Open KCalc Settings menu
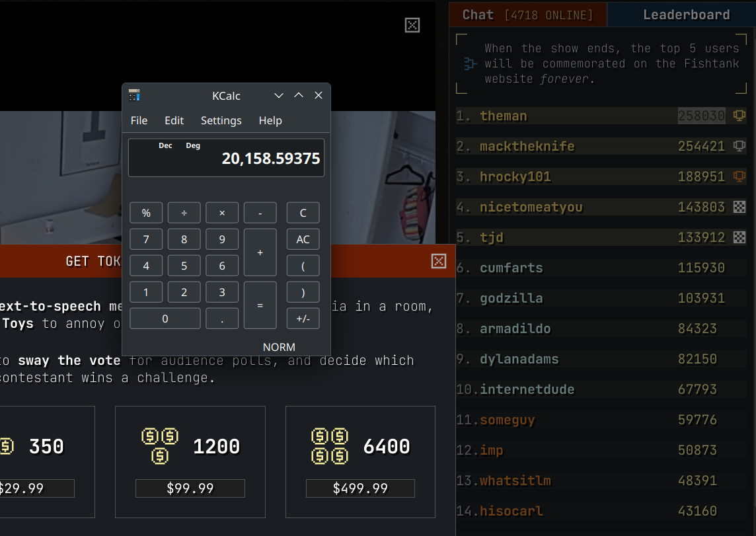This screenshot has width=756, height=536. [x=221, y=120]
